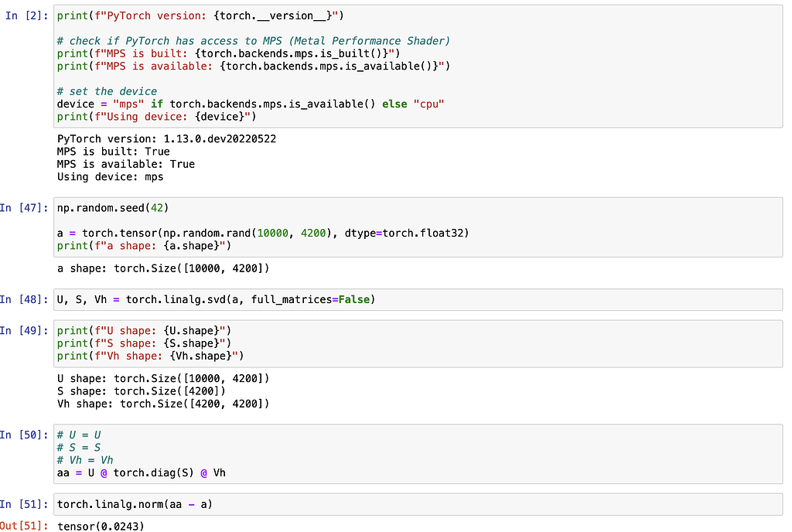Click the a = torch.tensor(...) code line

coord(263,233)
